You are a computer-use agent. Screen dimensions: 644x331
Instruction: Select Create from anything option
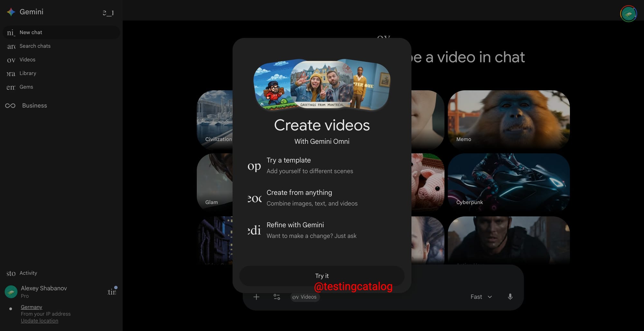tap(322, 198)
